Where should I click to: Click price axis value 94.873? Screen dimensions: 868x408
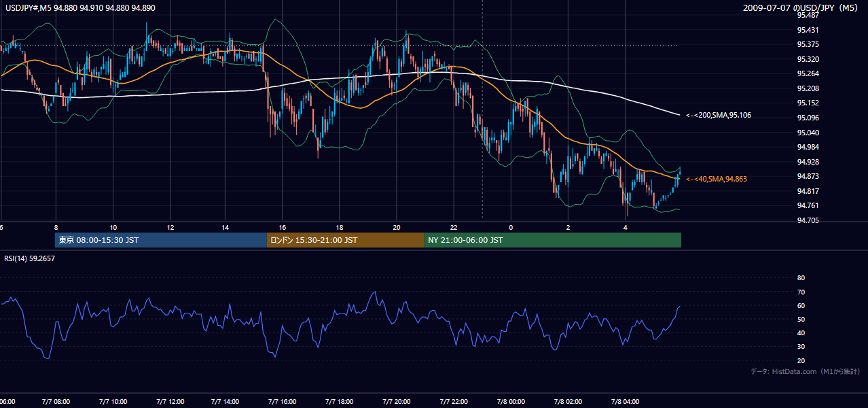[809, 176]
